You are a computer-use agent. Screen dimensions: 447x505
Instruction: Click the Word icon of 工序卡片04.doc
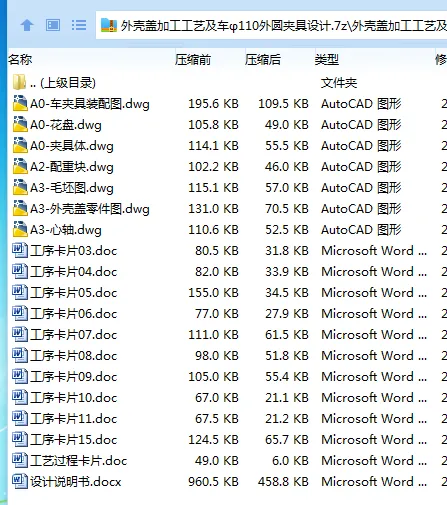[x=20, y=271]
